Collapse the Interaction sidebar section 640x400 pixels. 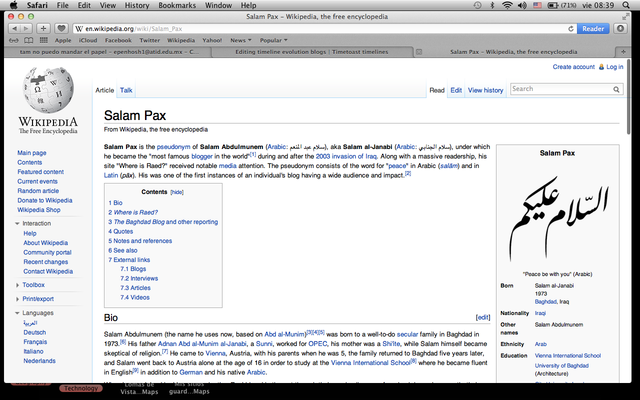click(x=17, y=224)
